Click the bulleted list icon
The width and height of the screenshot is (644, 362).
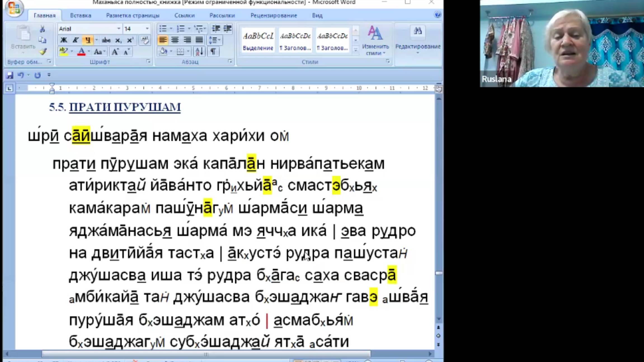163,29
